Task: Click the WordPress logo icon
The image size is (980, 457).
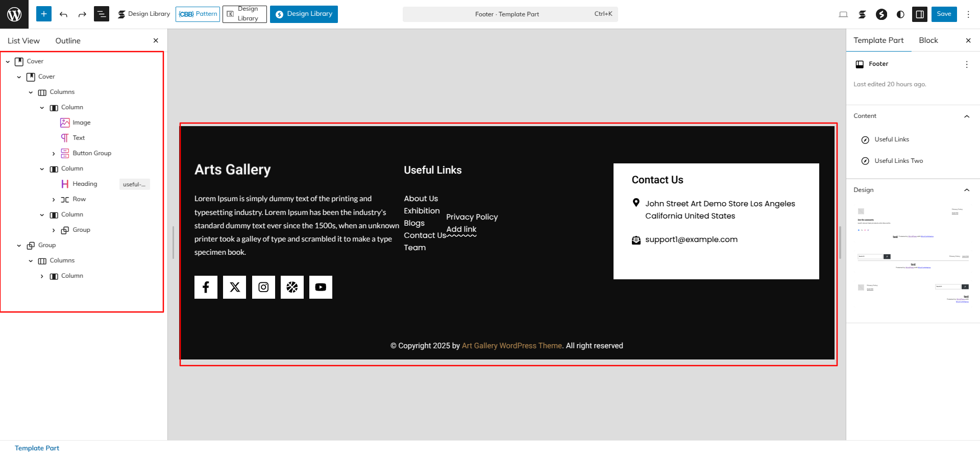Action: coord(14,14)
